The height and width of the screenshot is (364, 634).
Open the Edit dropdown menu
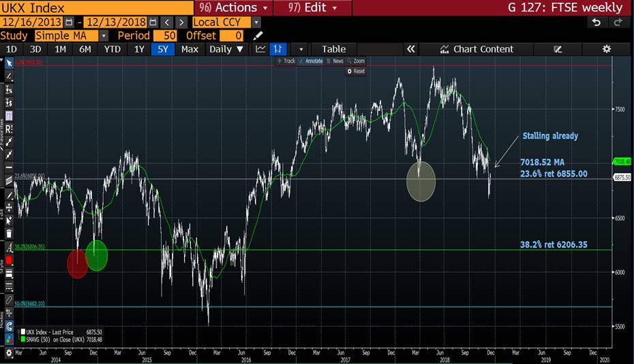point(312,7)
